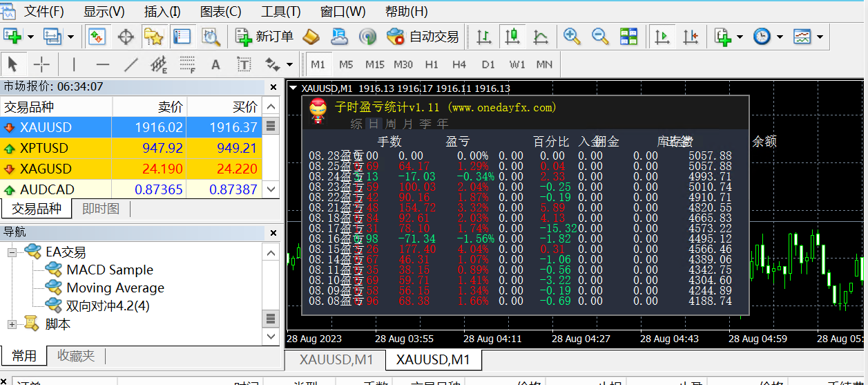Open the 工具(T) menu

281,12
